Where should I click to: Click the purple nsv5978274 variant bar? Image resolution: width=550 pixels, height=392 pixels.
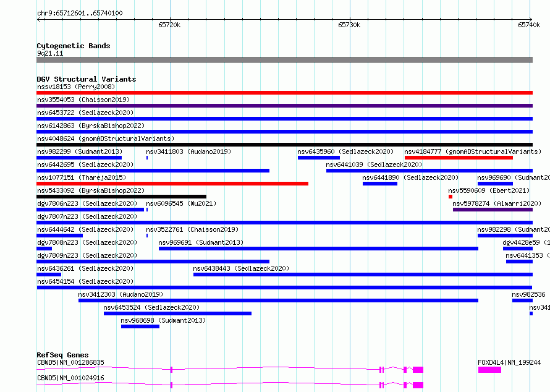[x=493, y=210]
